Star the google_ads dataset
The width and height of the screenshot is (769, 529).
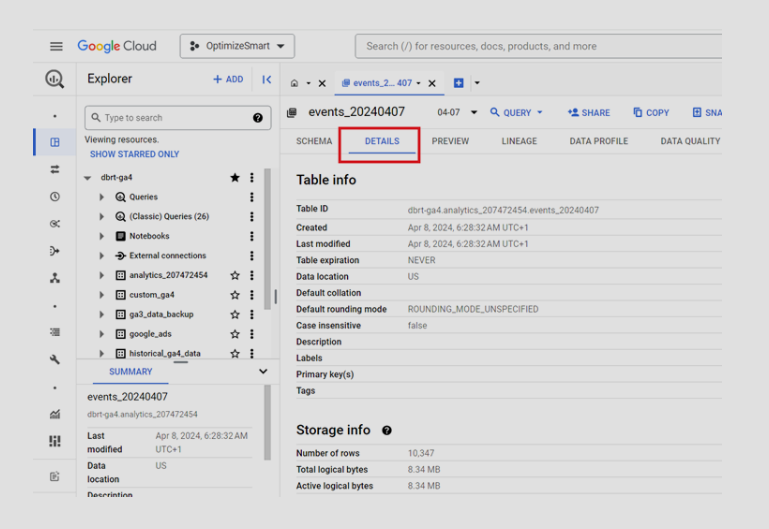(235, 334)
